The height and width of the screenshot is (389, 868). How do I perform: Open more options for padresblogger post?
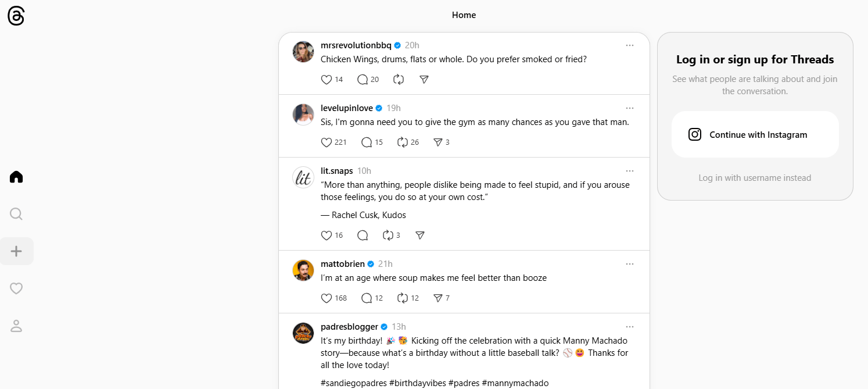click(x=630, y=327)
